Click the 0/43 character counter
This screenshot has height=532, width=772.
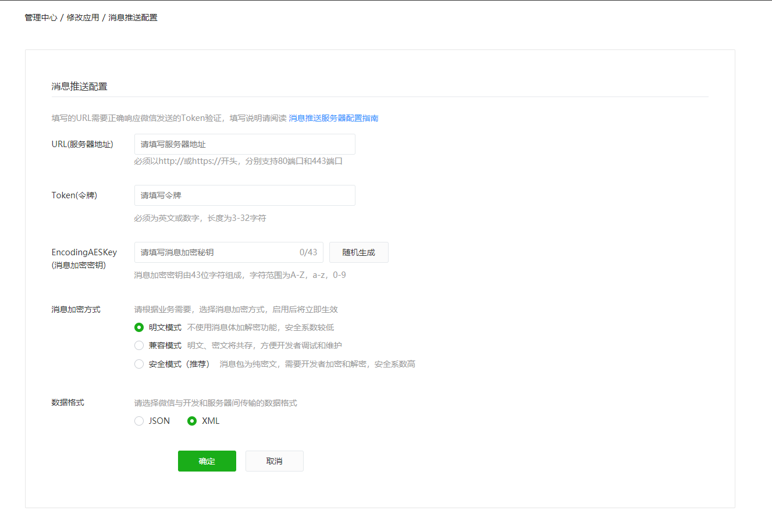tap(308, 252)
